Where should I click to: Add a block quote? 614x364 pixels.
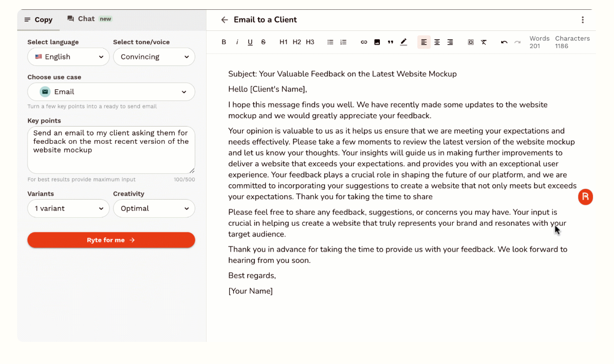[x=390, y=42]
